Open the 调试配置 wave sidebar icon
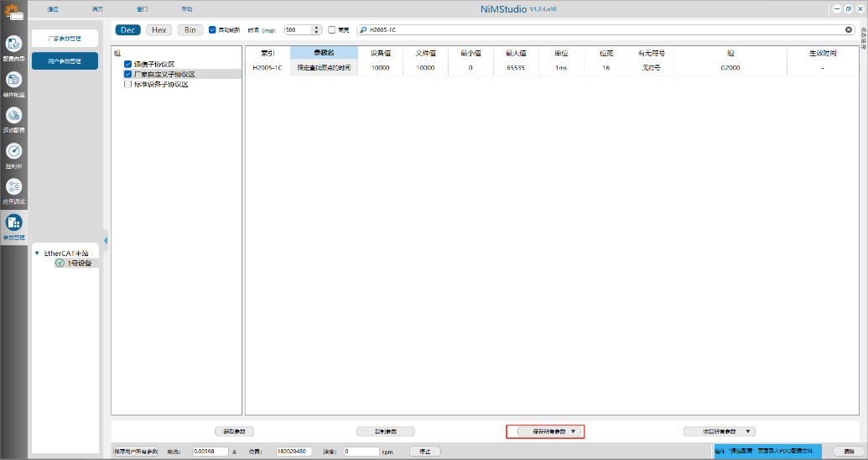 [x=14, y=115]
